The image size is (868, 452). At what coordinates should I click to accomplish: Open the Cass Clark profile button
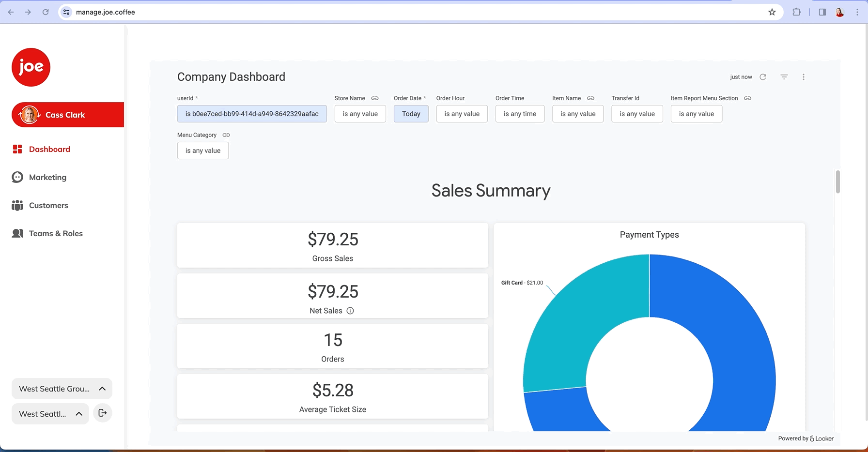[68, 115]
